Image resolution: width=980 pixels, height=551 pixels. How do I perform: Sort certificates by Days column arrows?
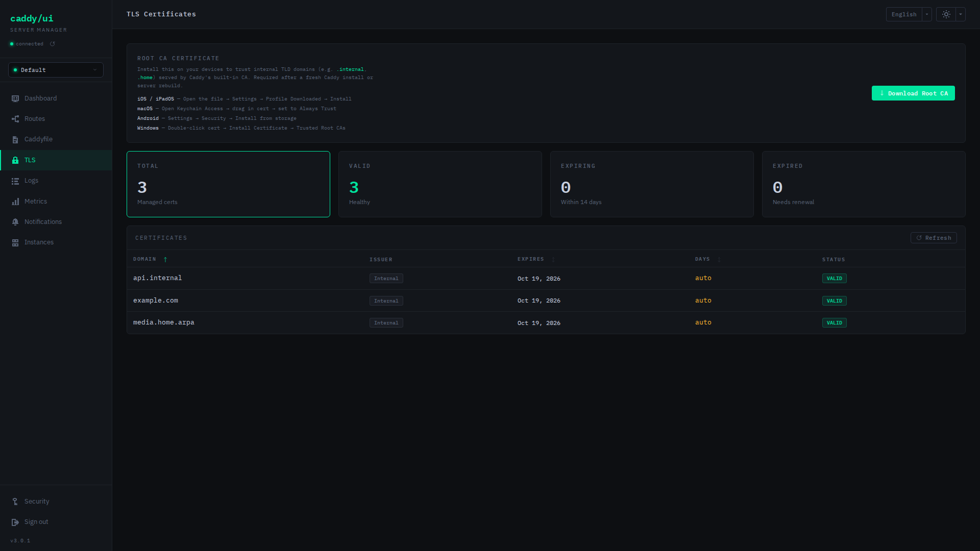pos(719,260)
